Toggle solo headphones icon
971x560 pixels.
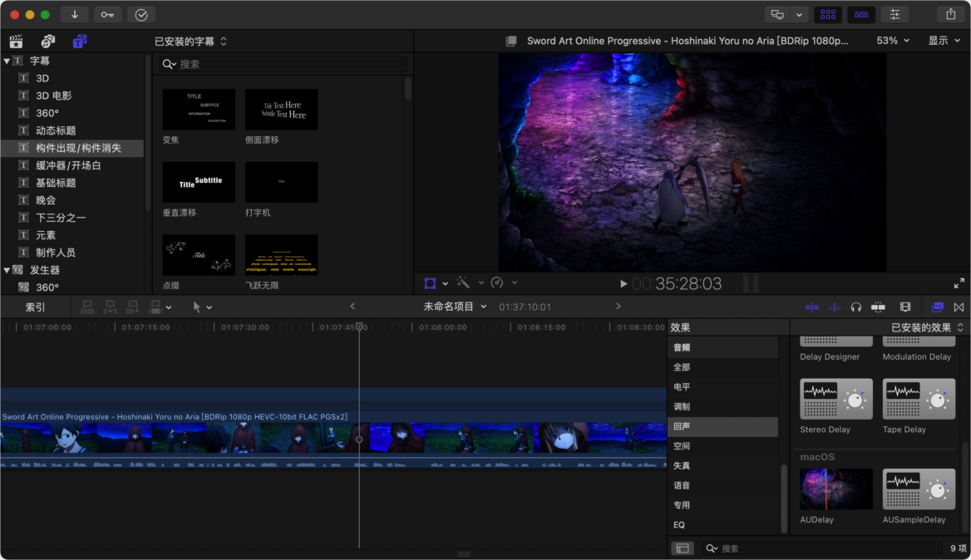pos(855,307)
